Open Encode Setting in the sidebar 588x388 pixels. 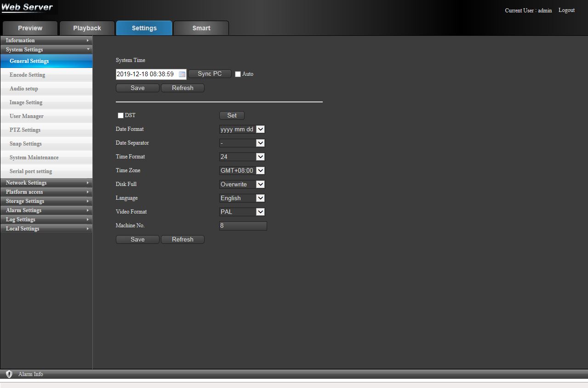pos(28,75)
